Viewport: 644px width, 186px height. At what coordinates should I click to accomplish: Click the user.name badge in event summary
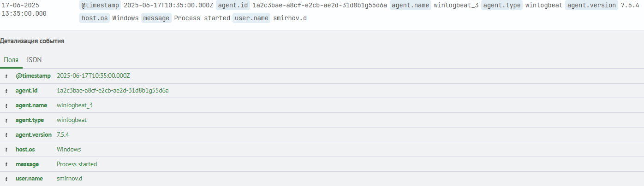(251, 18)
